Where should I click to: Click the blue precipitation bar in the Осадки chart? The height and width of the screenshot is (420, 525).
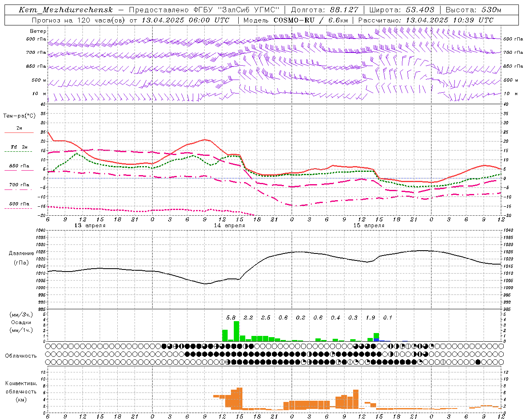tap(376, 340)
